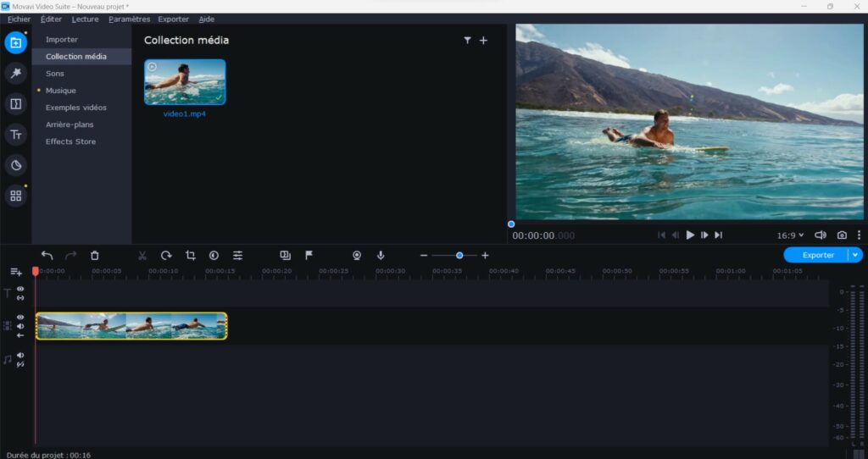The image size is (868, 459).
Task: Take a snapshot with the preview camera icon
Action: click(842, 235)
